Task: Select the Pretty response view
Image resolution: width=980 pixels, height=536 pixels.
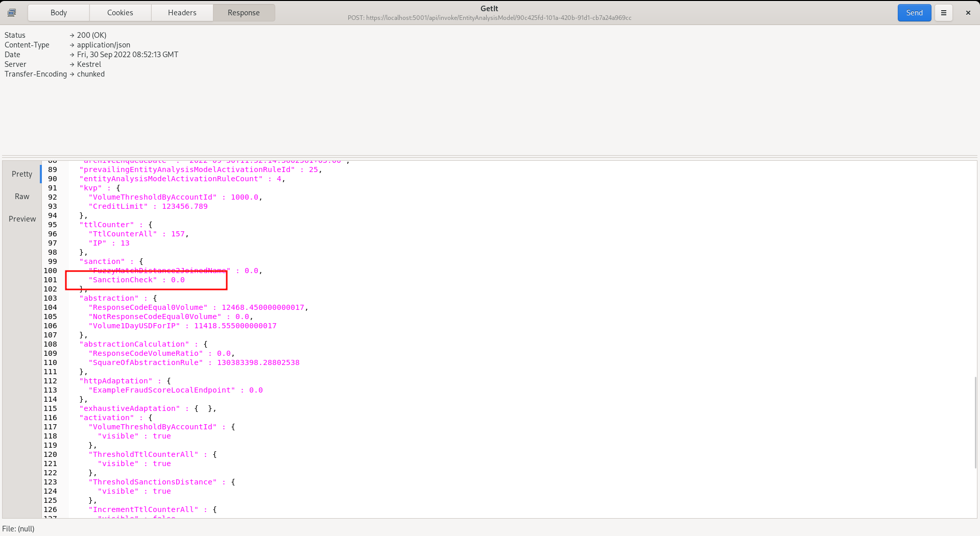Action: 22,174
